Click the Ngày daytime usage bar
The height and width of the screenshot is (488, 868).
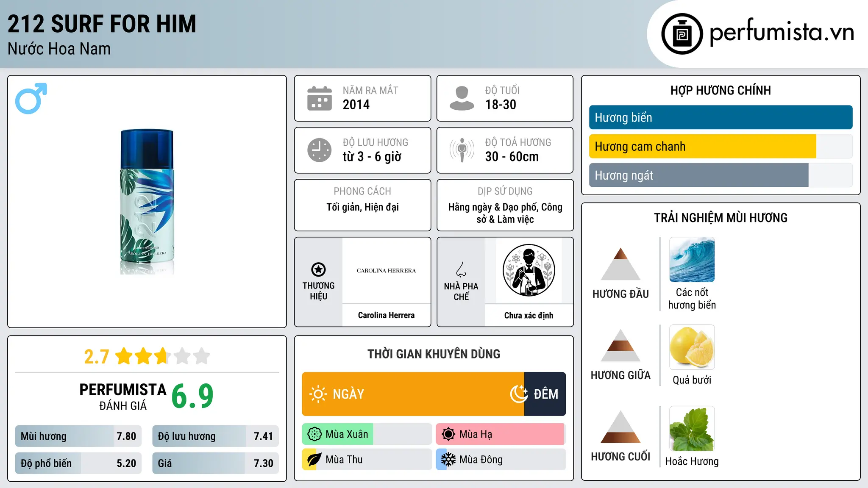413,394
